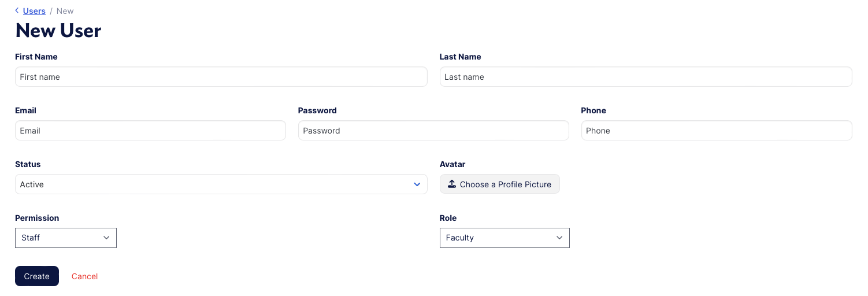Click into the Last name field
Screen dimensions: 868x296
(x=646, y=77)
